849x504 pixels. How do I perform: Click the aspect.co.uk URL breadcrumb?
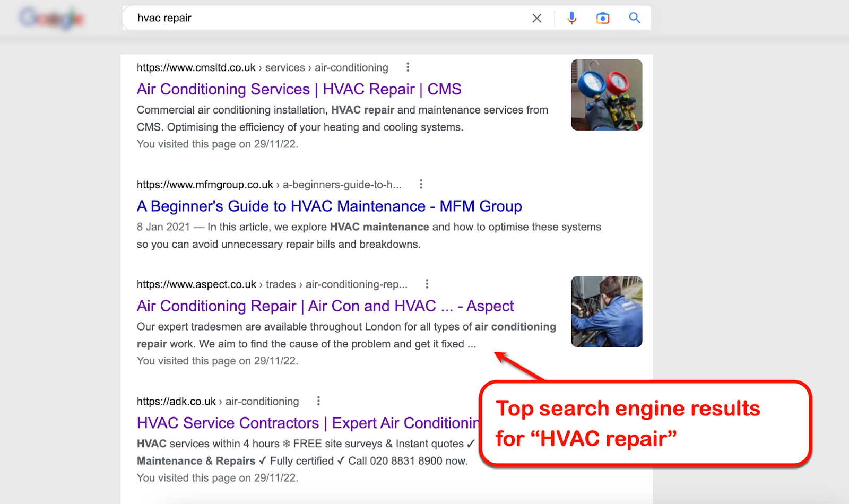point(272,284)
